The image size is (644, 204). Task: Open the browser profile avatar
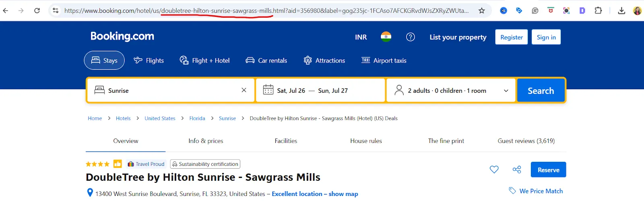[x=637, y=11]
